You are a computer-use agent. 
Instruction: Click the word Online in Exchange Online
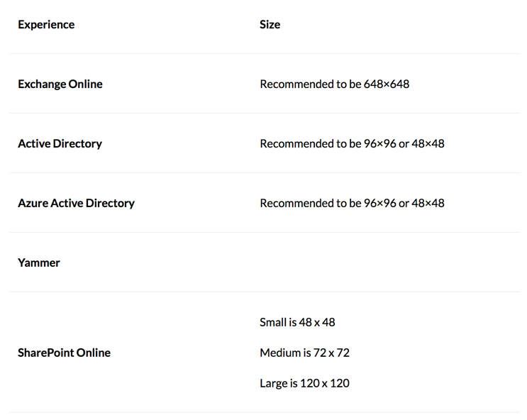[x=85, y=84]
